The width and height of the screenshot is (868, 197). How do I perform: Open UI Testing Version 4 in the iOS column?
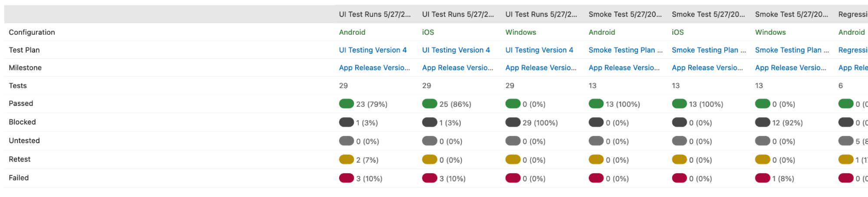click(455, 50)
